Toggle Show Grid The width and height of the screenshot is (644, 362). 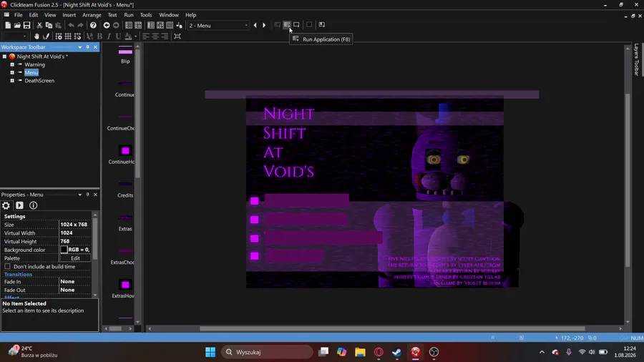pos(68,36)
